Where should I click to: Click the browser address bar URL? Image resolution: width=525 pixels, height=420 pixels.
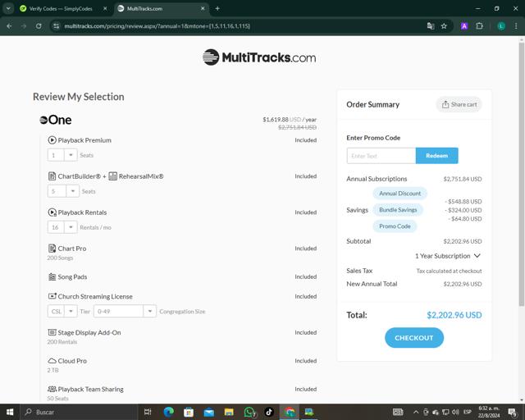pos(157,26)
